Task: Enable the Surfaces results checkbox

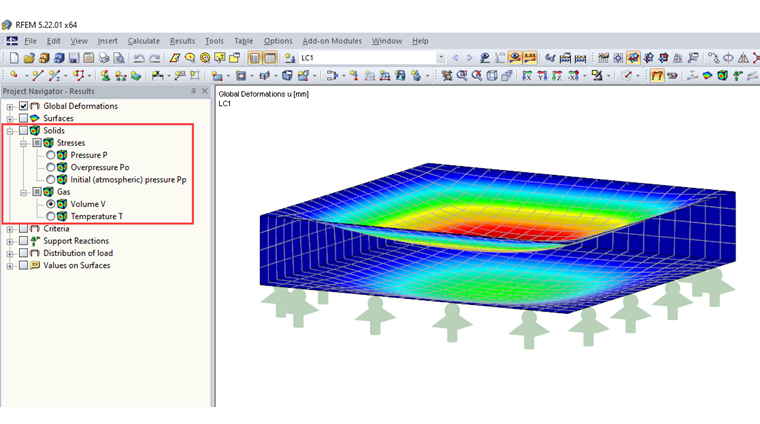Action: click(23, 118)
